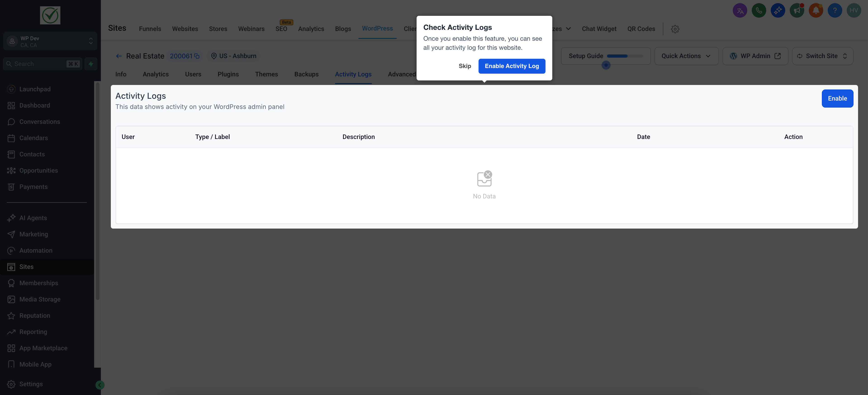
Task: Click the green phone dialer icon
Action: 759,10
